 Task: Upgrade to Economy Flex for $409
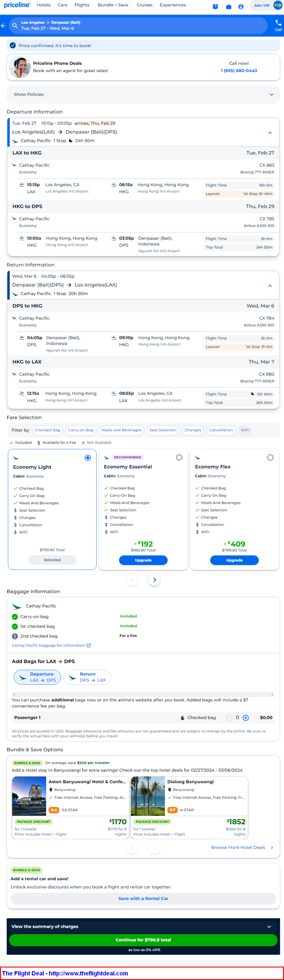(x=234, y=560)
